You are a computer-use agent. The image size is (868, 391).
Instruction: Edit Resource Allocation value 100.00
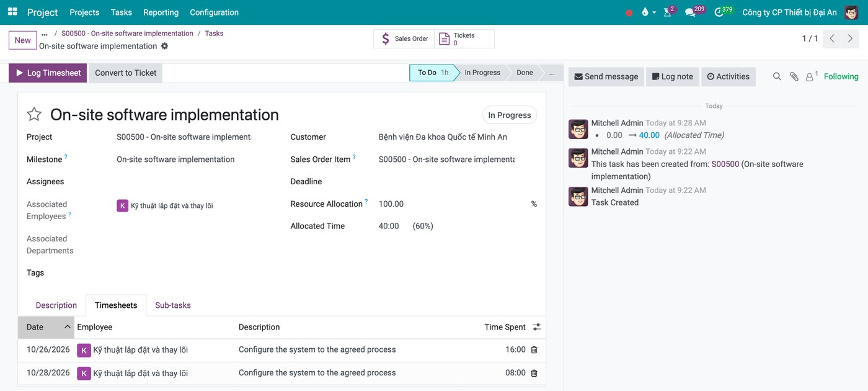[391, 204]
